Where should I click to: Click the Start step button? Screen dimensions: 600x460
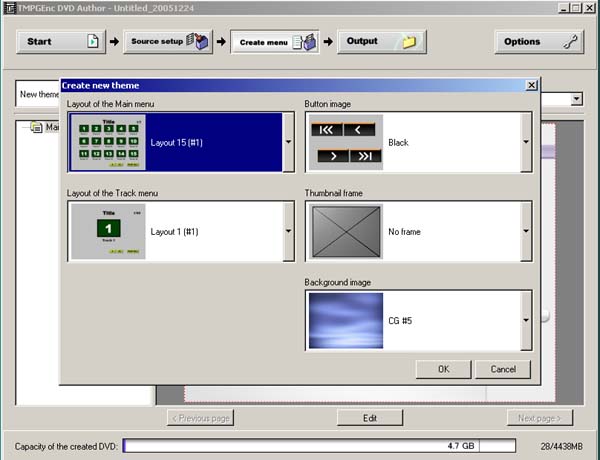pyautogui.click(x=61, y=41)
